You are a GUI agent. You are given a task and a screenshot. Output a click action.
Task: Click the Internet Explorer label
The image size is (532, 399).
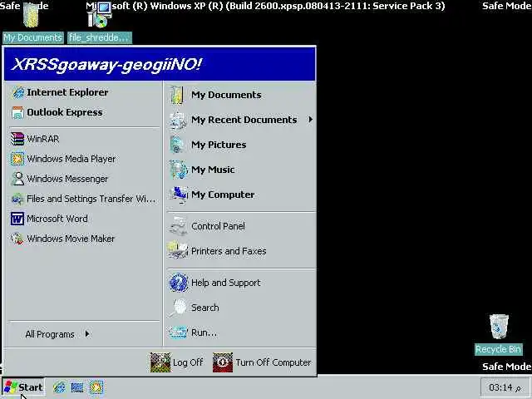[67, 92]
